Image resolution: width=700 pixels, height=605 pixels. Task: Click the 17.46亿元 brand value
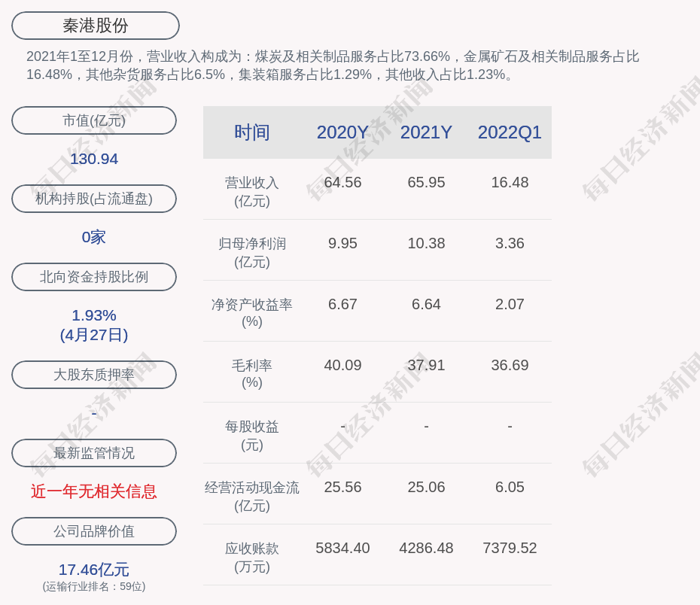[x=94, y=570]
